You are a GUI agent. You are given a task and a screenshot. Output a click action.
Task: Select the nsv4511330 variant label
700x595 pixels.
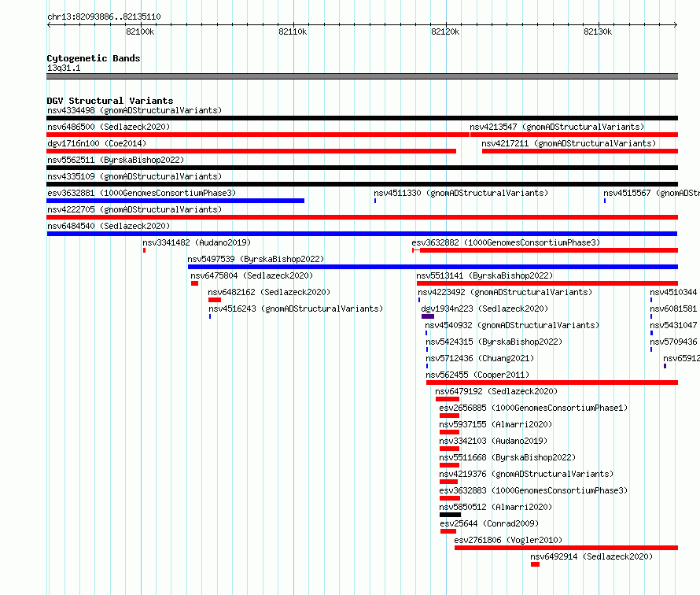(461, 193)
